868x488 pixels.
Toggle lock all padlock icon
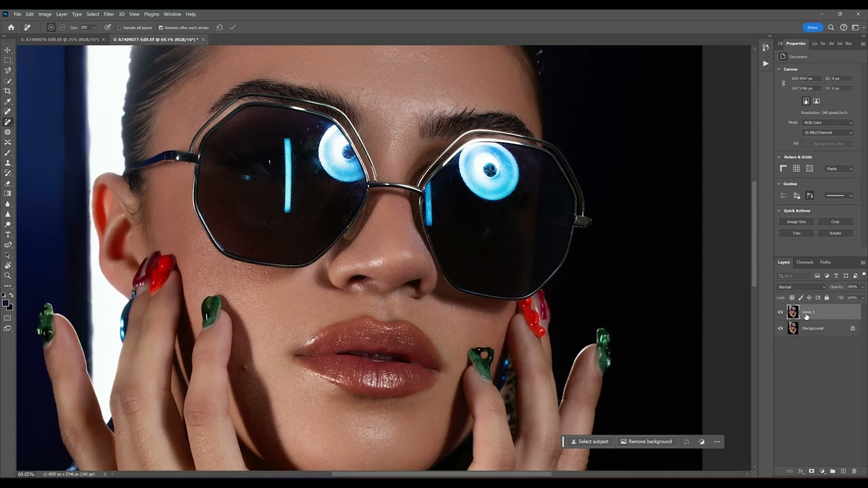pos(826,298)
